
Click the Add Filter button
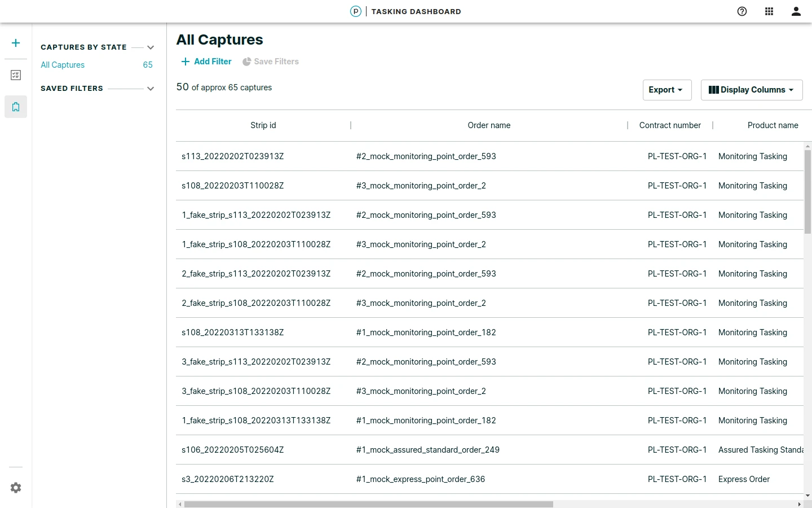click(x=206, y=62)
